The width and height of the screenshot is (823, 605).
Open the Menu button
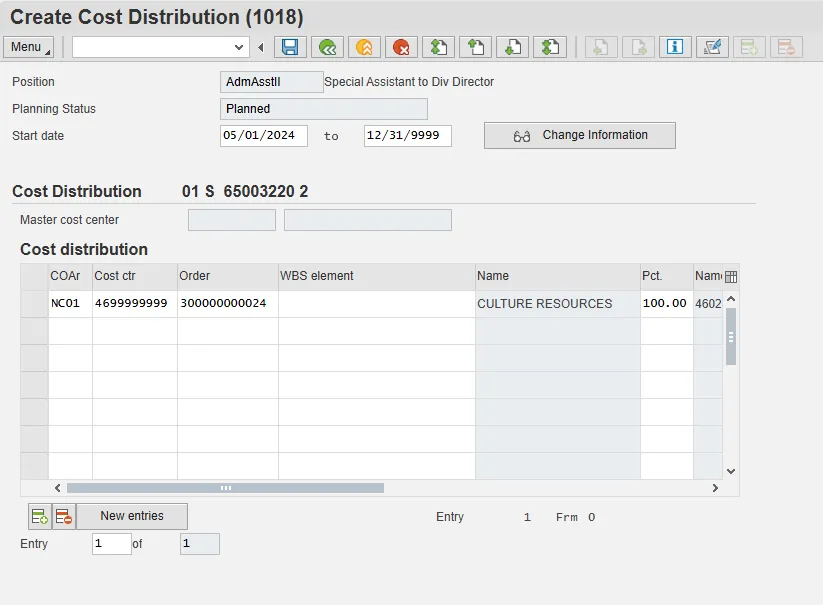(29, 47)
